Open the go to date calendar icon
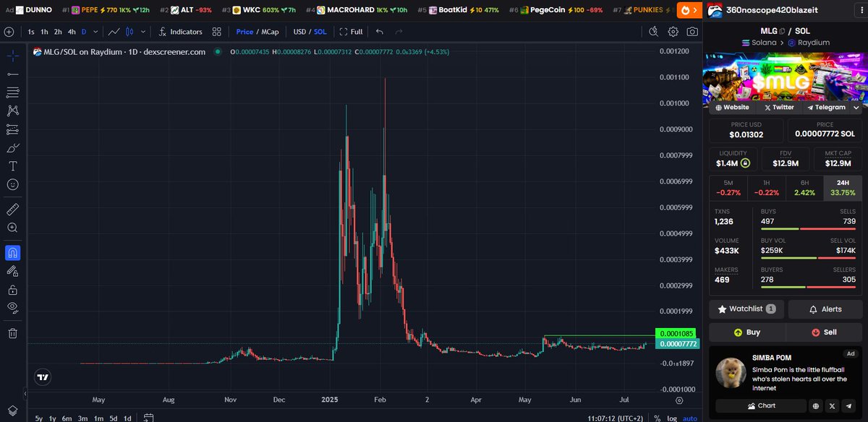This screenshot has width=868, height=422. (x=148, y=418)
